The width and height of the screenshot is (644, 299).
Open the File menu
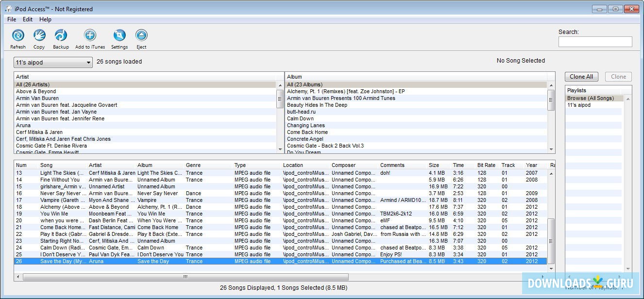(12, 19)
